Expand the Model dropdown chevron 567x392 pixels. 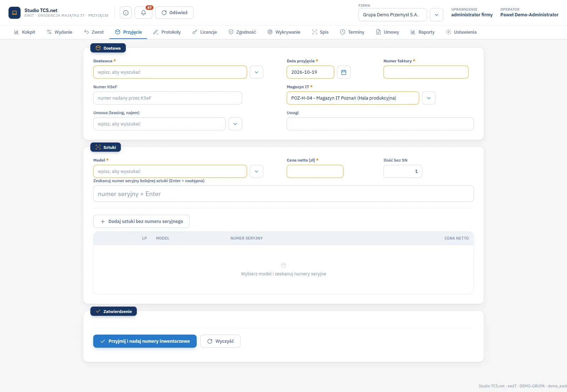[x=257, y=172]
